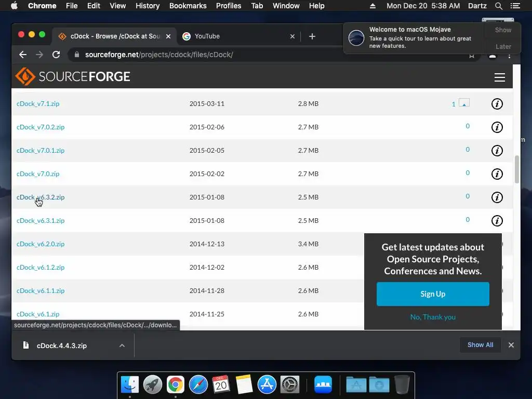Open Launchpad from the Dock
Screen dimensions: 532x399
pyautogui.click(x=153, y=384)
